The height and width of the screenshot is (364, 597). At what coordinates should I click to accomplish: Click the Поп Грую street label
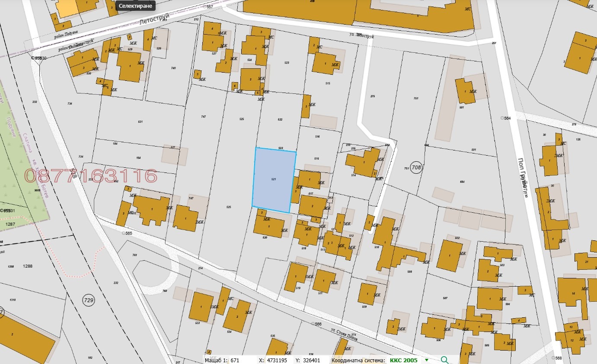click(523, 177)
